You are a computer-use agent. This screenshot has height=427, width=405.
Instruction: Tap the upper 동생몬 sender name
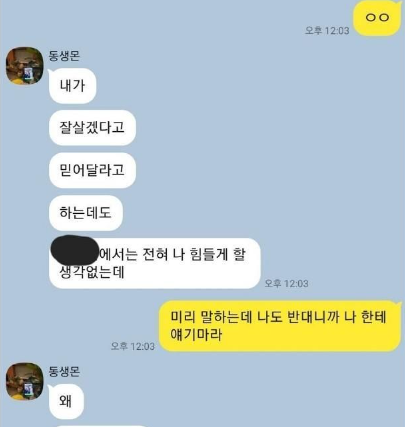[64, 55]
